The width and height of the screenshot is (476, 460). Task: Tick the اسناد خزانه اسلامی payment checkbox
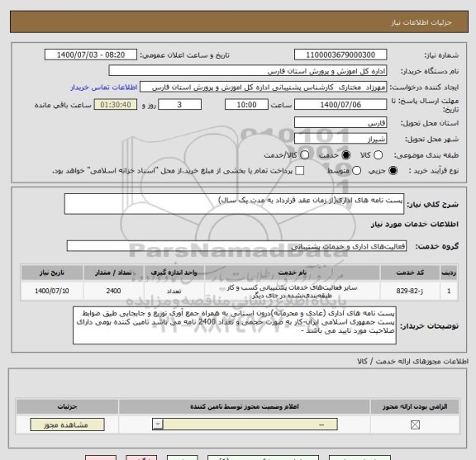coord(300,170)
